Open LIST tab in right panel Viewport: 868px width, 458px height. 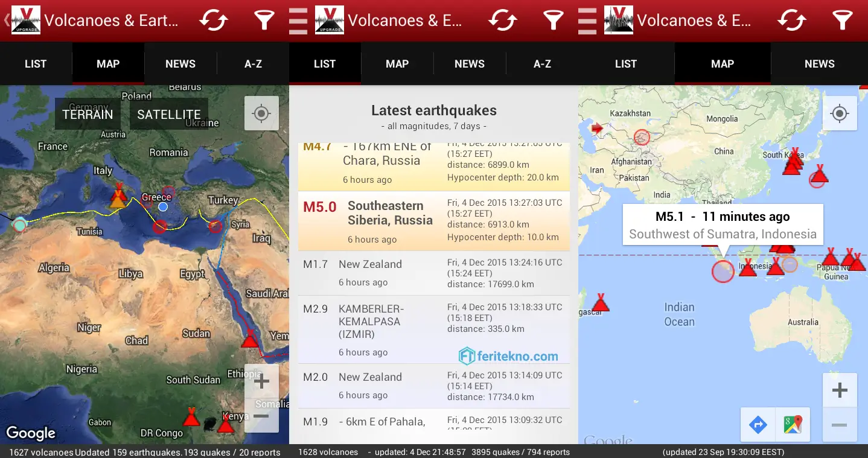click(626, 63)
